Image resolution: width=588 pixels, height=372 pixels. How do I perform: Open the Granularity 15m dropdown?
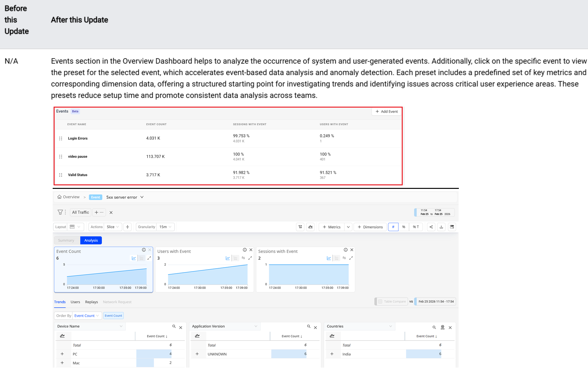click(165, 227)
